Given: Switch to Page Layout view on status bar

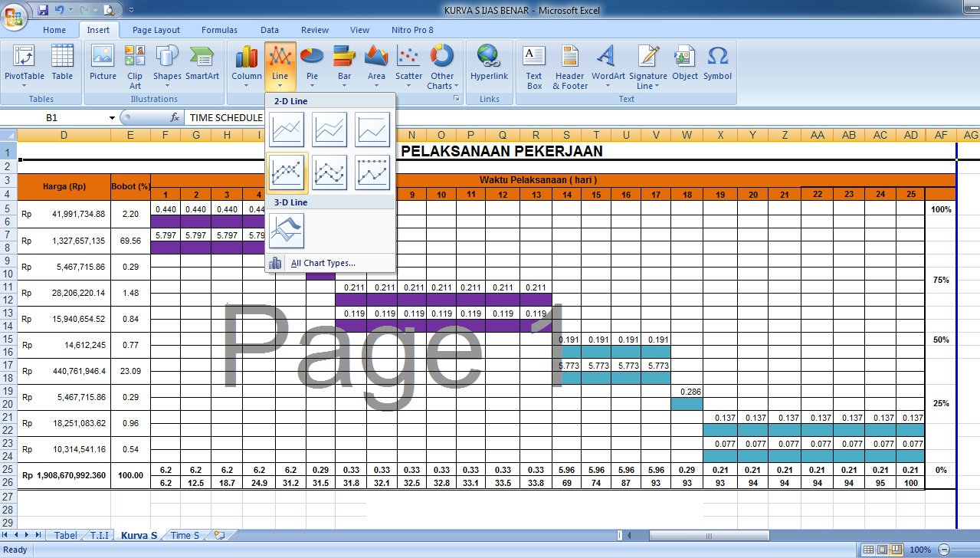Looking at the screenshot, I should click(883, 550).
